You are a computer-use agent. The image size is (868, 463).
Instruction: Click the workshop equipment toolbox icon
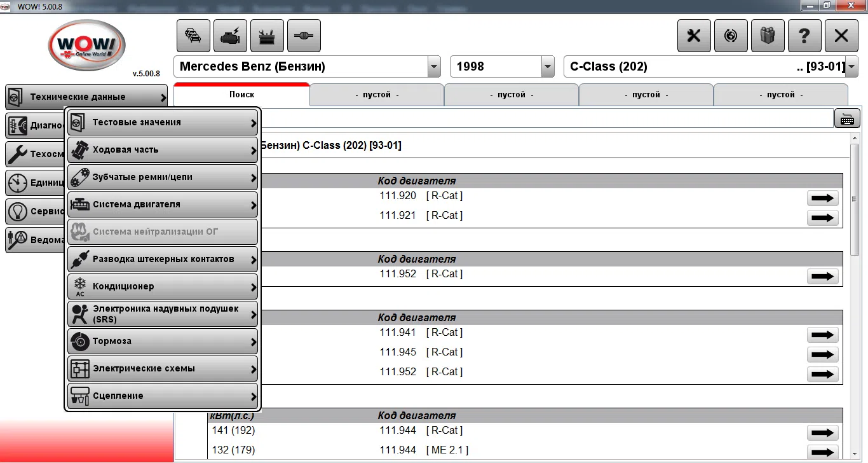(267, 35)
